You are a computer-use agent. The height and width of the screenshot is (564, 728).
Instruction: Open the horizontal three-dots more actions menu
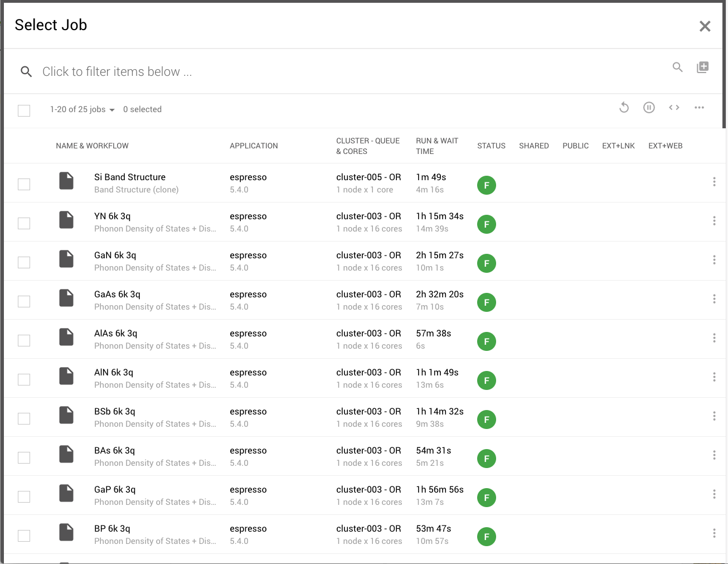point(699,108)
